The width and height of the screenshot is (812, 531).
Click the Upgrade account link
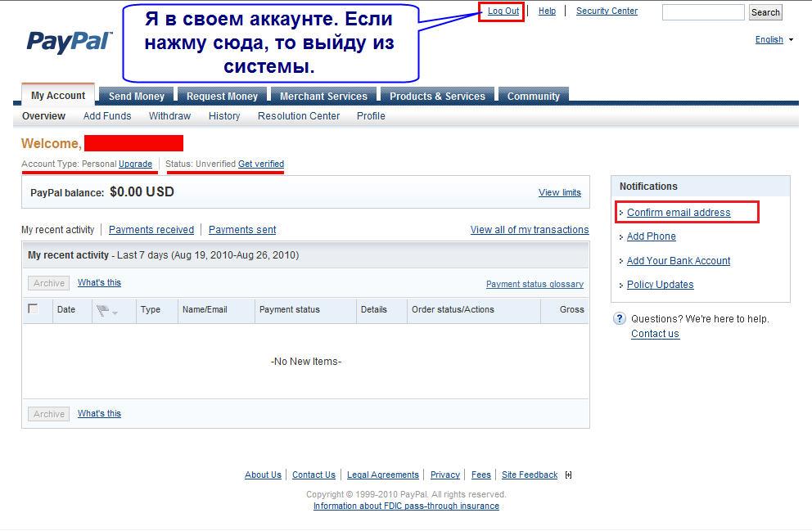pyautogui.click(x=135, y=164)
